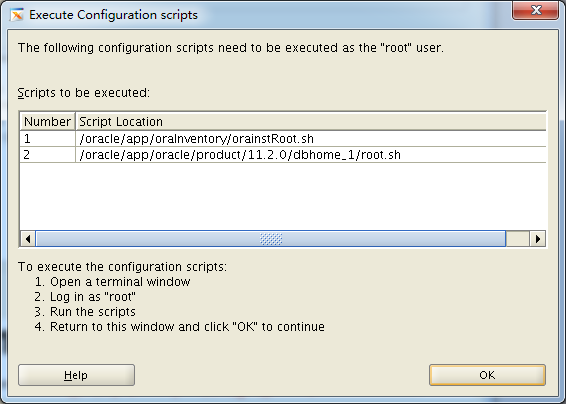This screenshot has width=566, height=404.
Task: Close the Execute Configuration scripts dialog
Action: (x=535, y=10)
